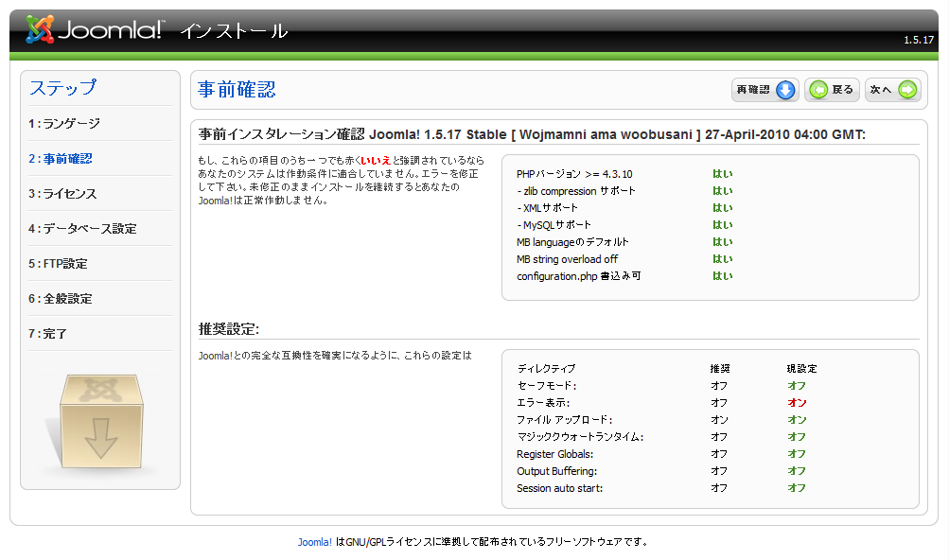Viewport: 949px width, 560px height.
Task: Click the Joomla install box image
Action: (x=100, y=421)
